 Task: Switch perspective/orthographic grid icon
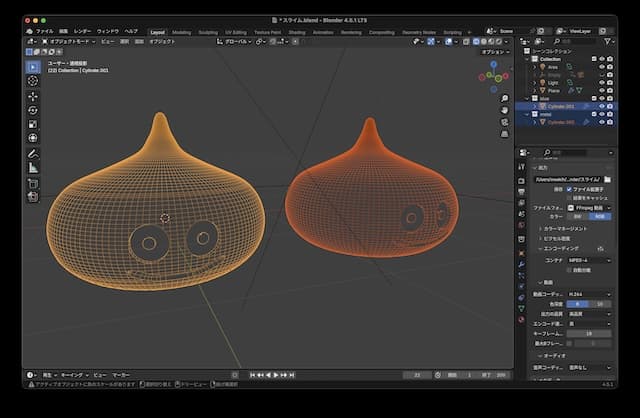click(505, 134)
